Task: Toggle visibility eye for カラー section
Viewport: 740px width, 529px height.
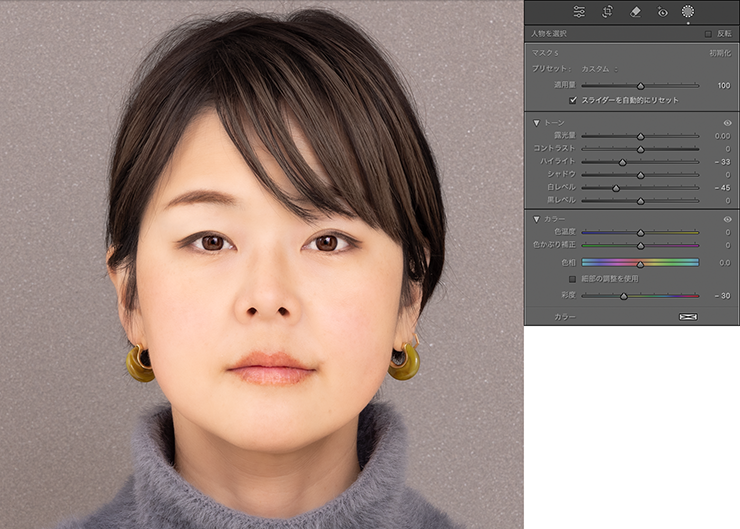Action: [727, 218]
